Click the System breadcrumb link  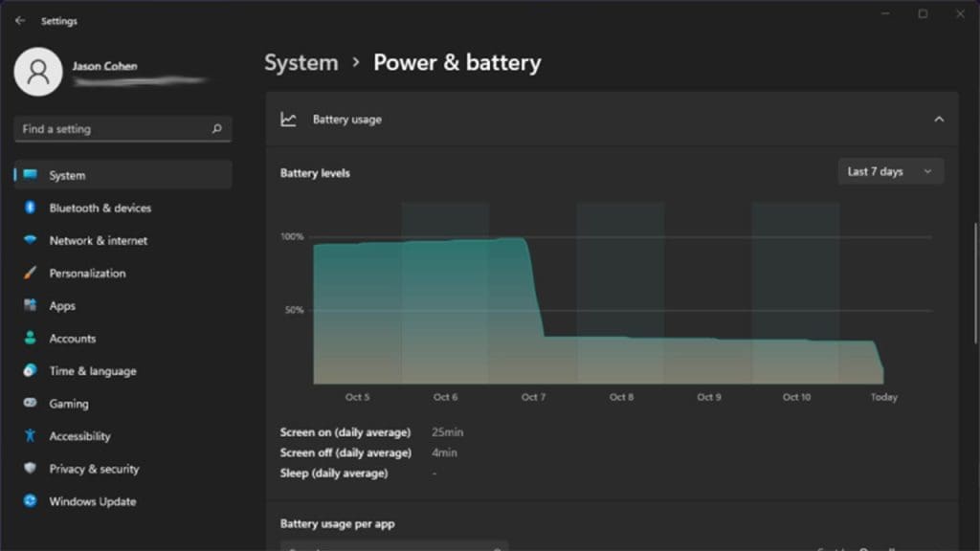point(301,62)
